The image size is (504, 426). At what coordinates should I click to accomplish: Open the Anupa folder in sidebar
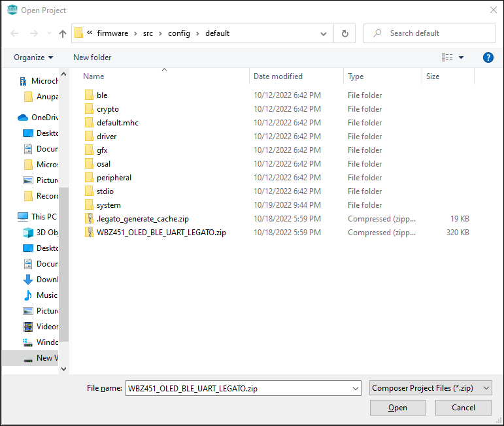coord(41,97)
